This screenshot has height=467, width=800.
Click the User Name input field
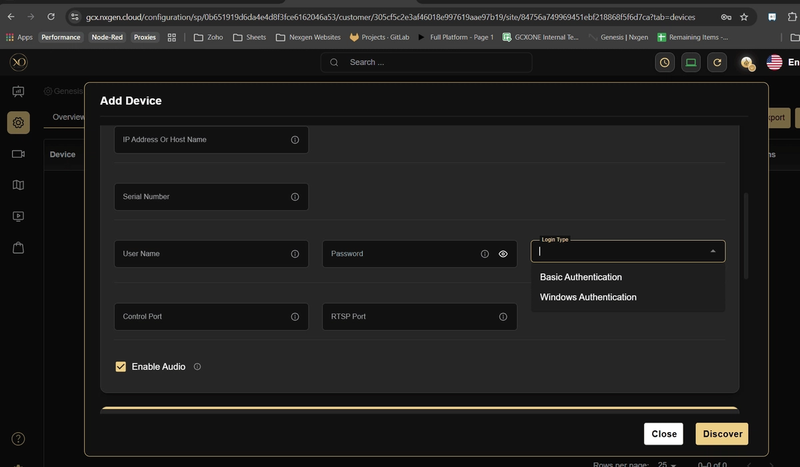click(211, 254)
